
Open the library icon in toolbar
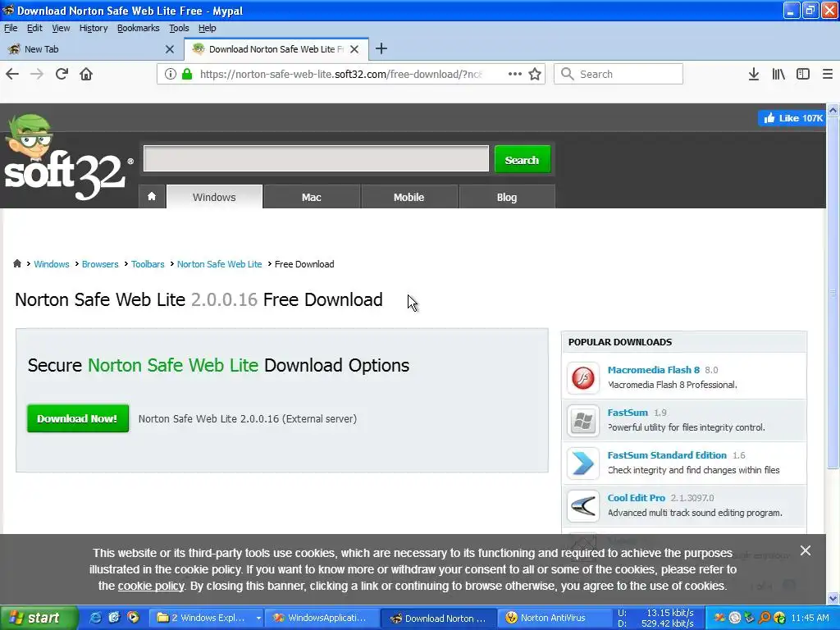coord(778,74)
